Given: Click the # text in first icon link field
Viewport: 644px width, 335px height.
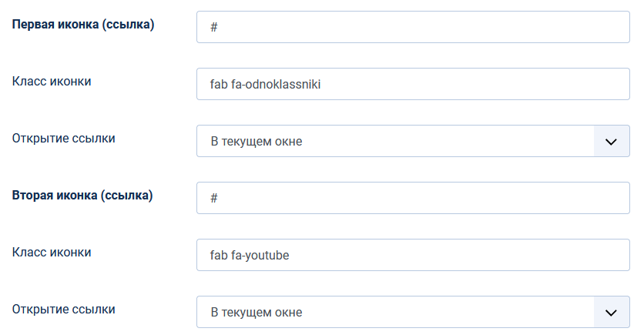Looking at the screenshot, I should click(215, 27).
